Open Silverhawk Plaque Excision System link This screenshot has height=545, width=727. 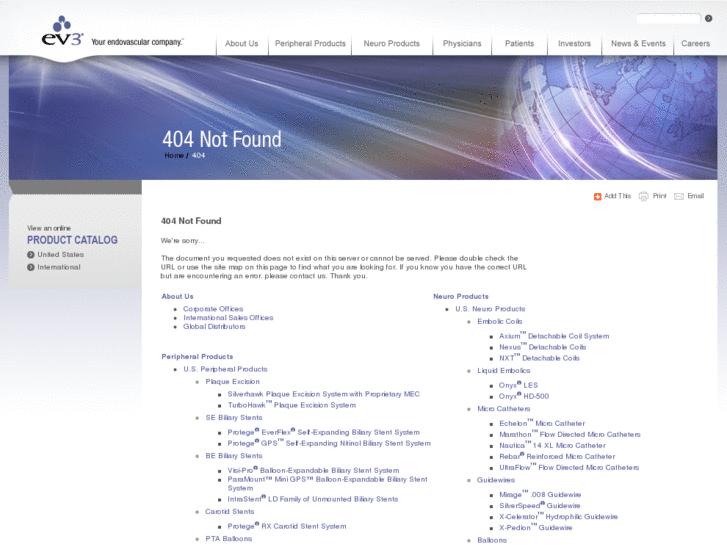coord(324,394)
